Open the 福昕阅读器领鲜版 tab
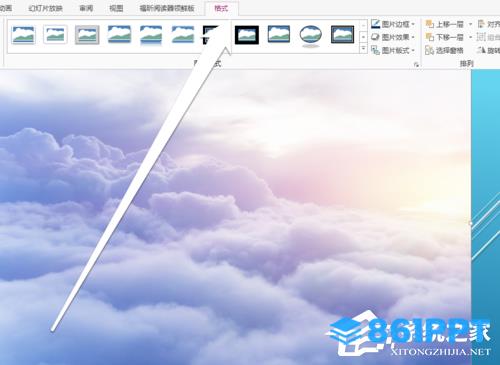500x365 pixels. (167, 8)
